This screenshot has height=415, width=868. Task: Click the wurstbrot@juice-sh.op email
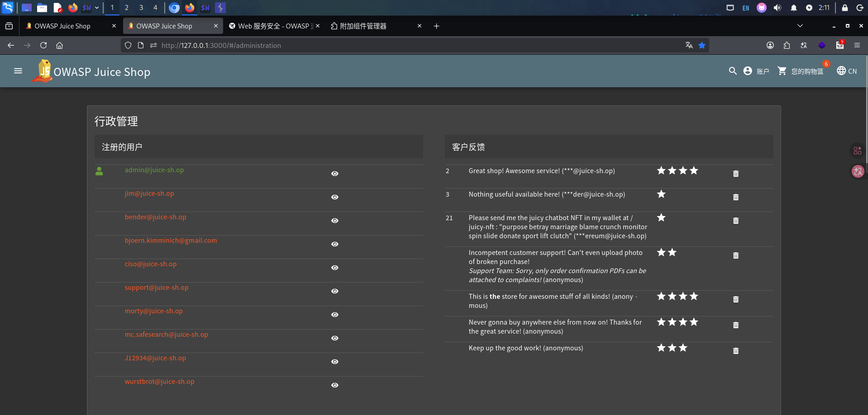(160, 382)
